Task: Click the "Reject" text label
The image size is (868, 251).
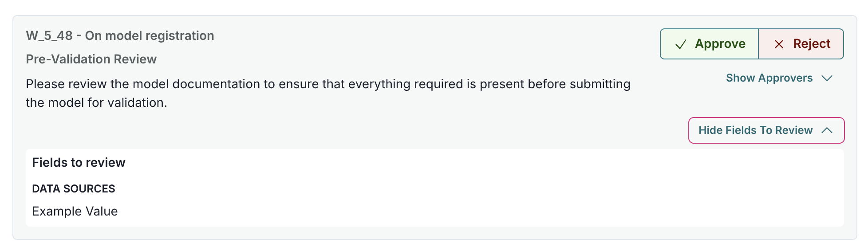Action: tap(812, 44)
